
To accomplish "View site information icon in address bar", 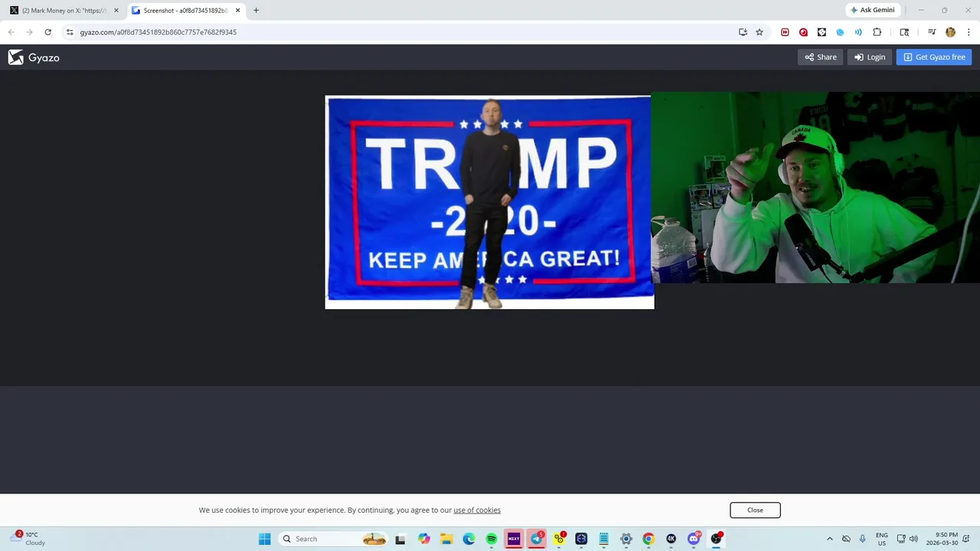I will pos(70,32).
